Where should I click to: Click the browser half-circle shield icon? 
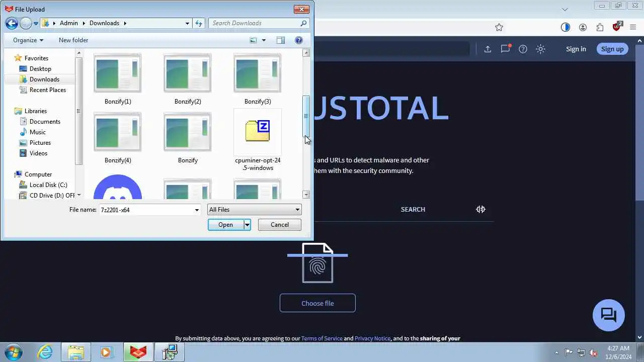[566, 28]
